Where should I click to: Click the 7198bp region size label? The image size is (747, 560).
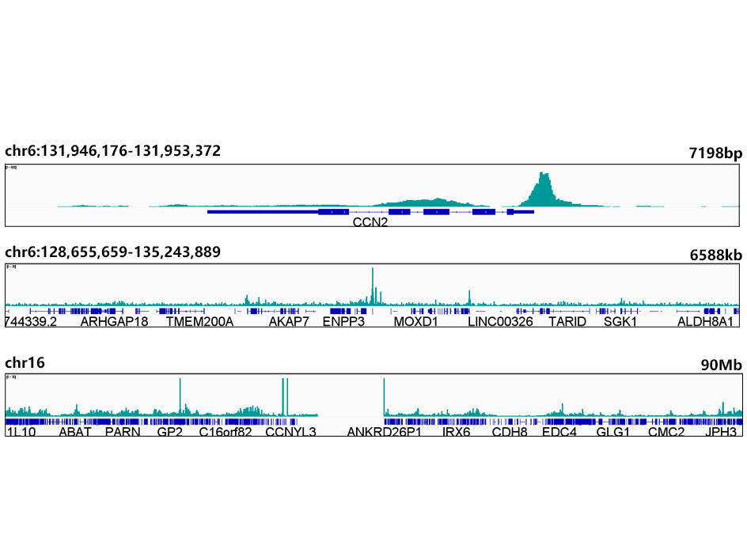pyautogui.click(x=715, y=153)
